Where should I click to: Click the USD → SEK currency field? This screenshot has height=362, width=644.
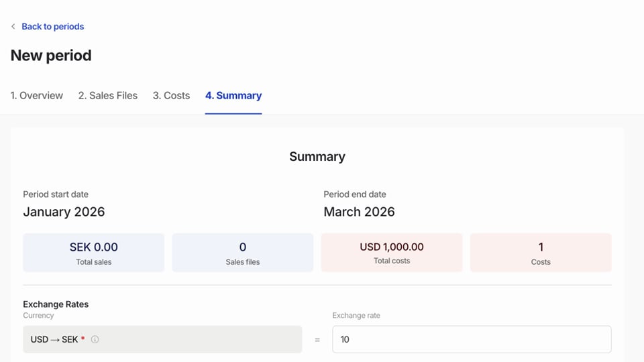162,339
